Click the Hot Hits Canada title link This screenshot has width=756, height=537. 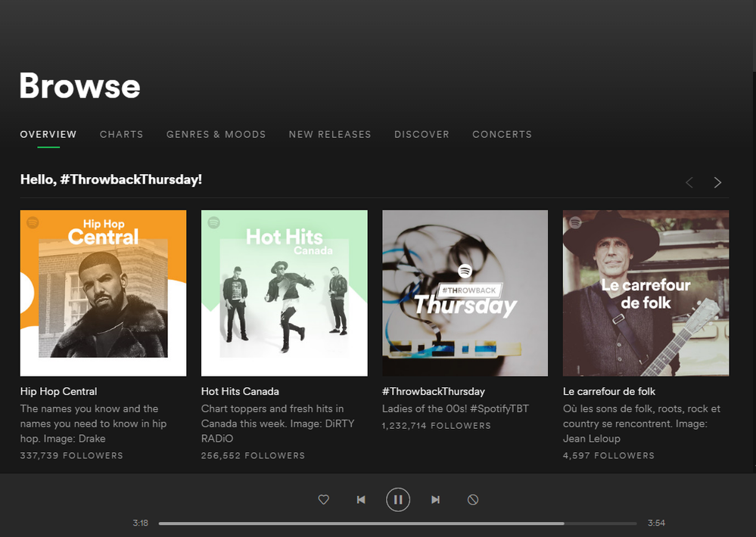240,392
